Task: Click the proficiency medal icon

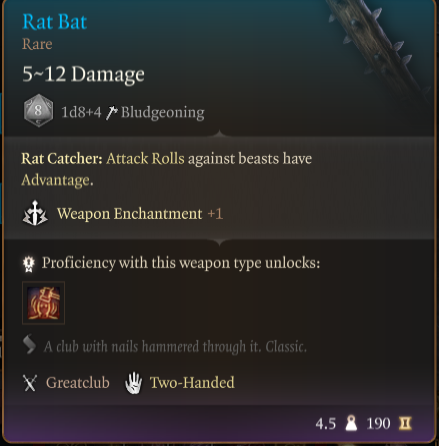Action: 29,264
